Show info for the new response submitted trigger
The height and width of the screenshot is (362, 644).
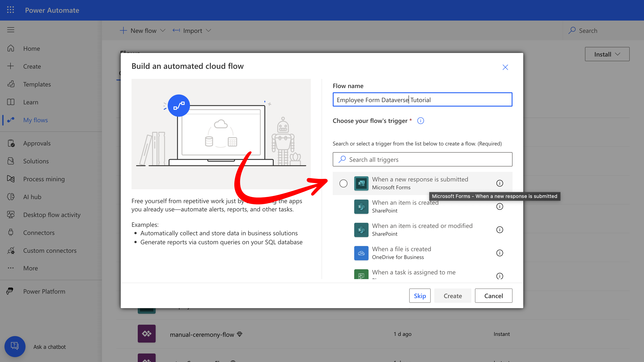(499, 183)
